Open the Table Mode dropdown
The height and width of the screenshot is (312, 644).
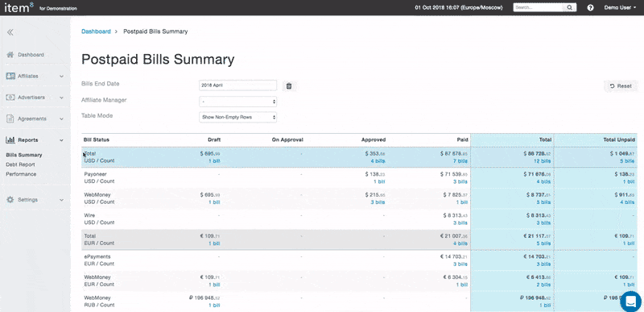(237, 117)
